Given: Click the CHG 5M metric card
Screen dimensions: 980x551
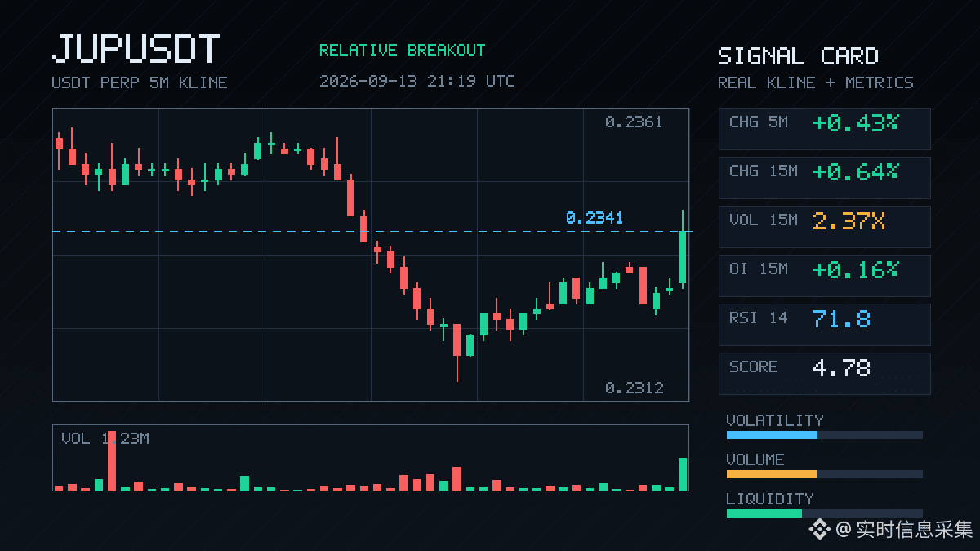Looking at the screenshot, I should (824, 129).
